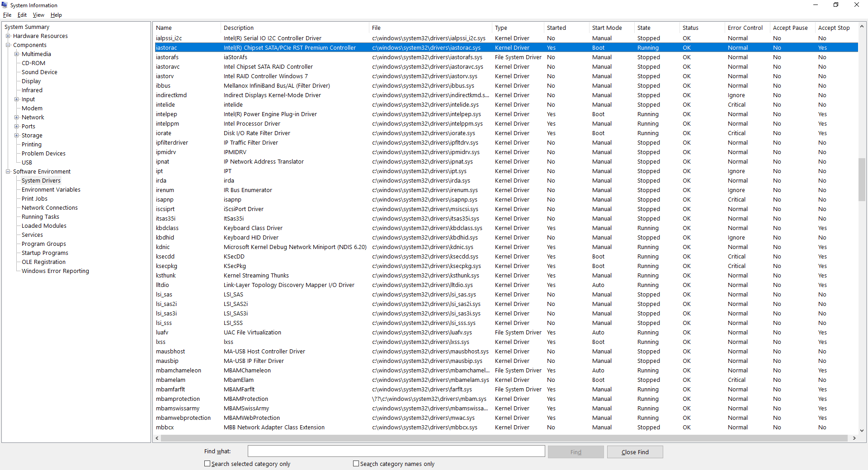The width and height of the screenshot is (868, 470).
Task: Select Print Jobs category
Action: (x=34, y=199)
